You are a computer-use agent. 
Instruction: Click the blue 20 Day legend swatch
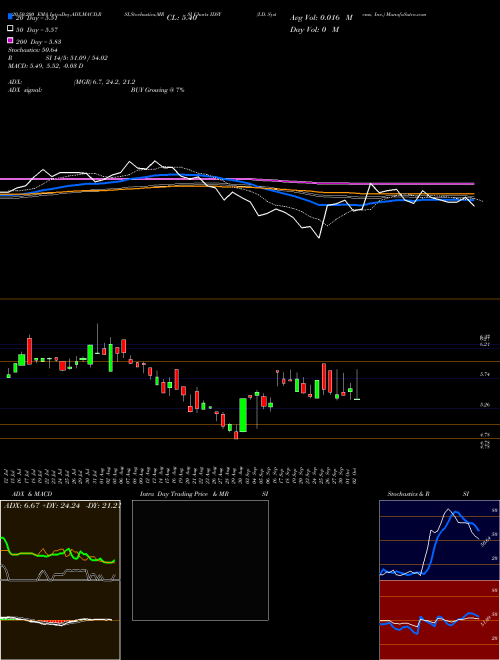click(x=11, y=17)
